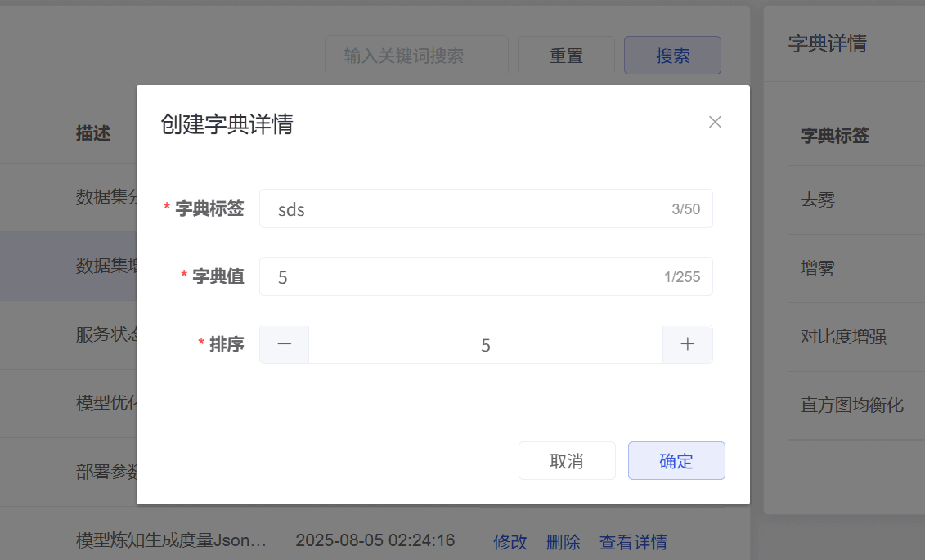Open 修改 link in bottom row

(510, 541)
